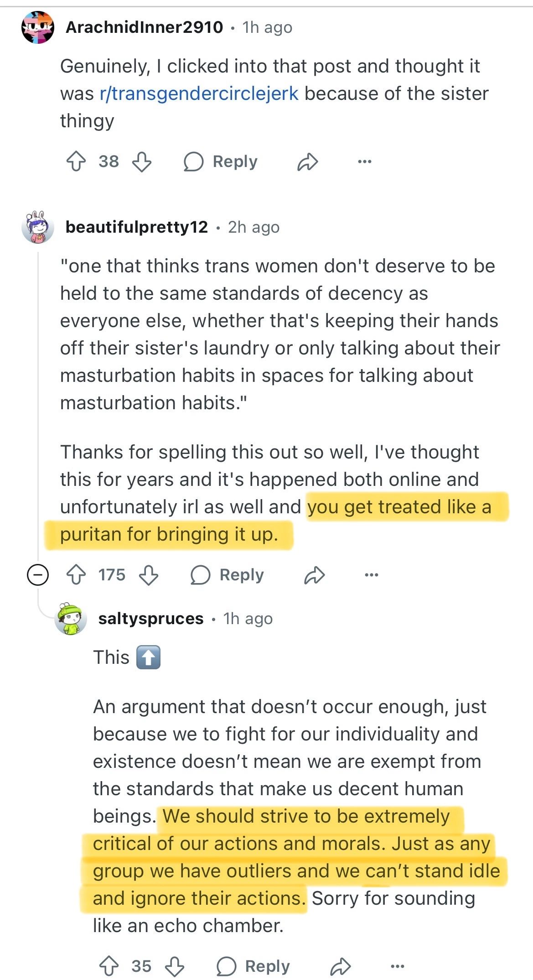This screenshot has width=533, height=980.
Task: Upvote beautifulpretty12's comment
Action: point(76,575)
